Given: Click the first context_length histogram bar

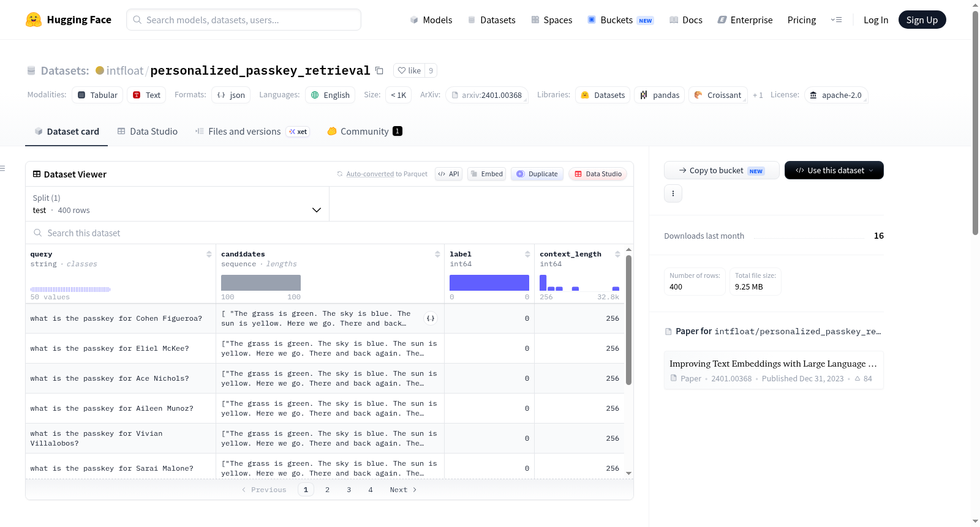Looking at the screenshot, I should click(543, 283).
